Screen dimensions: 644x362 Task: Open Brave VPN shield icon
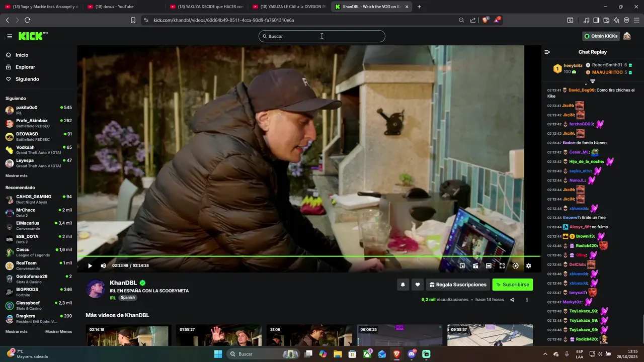(x=626, y=20)
